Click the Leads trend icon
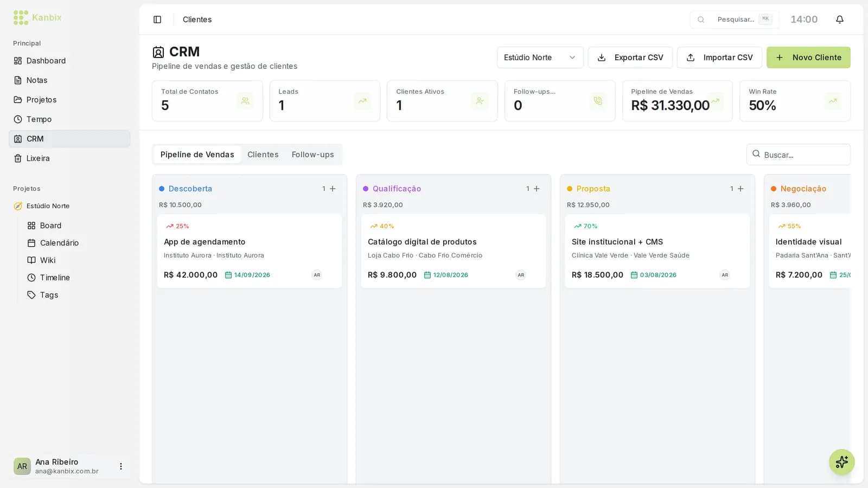 (x=362, y=101)
